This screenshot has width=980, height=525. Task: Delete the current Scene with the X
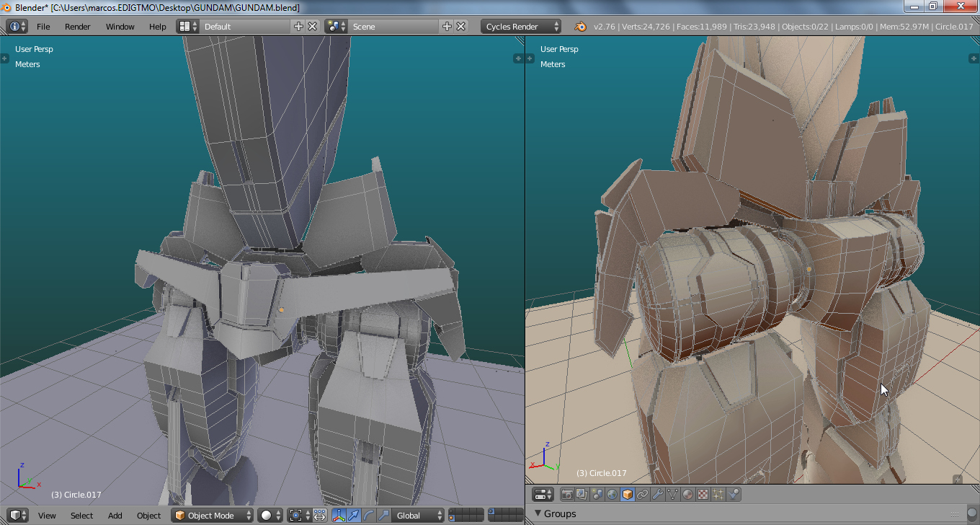[461, 27]
